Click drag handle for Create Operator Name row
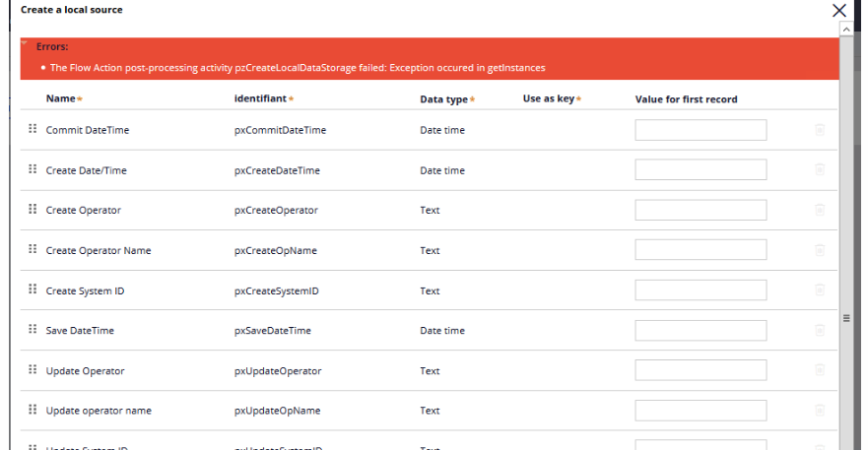The image size is (868, 450). click(33, 249)
